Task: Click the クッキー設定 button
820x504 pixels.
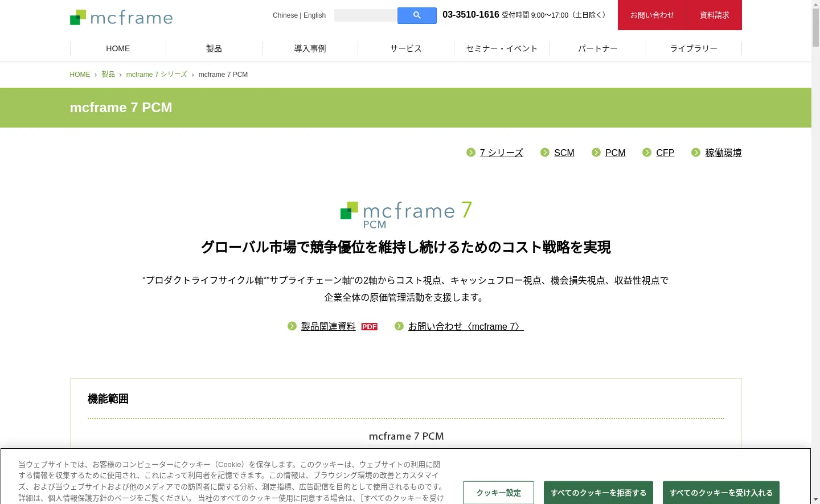Action: tap(498, 493)
